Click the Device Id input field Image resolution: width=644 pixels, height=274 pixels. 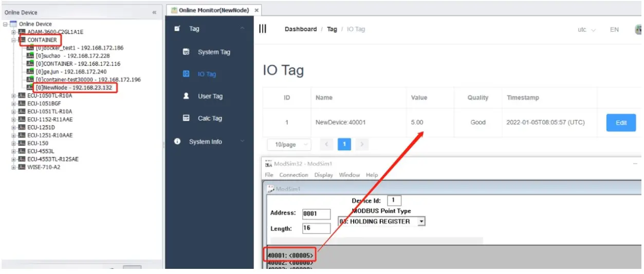coord(394,201)
